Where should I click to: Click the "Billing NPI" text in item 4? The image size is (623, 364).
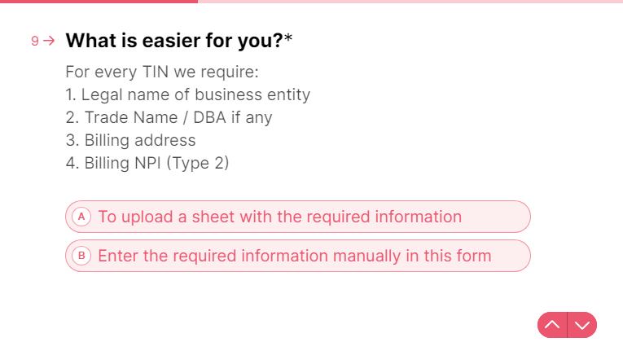pos(123,163)
